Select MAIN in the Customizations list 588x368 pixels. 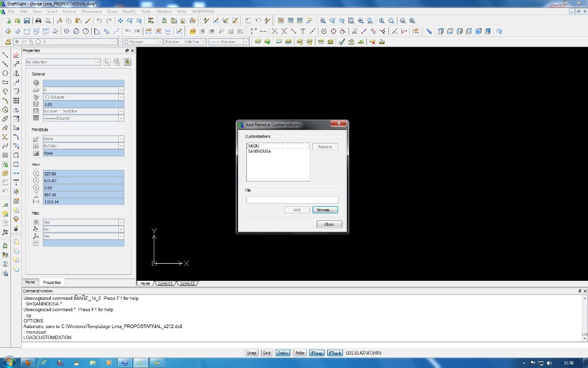tap(278, 146)
